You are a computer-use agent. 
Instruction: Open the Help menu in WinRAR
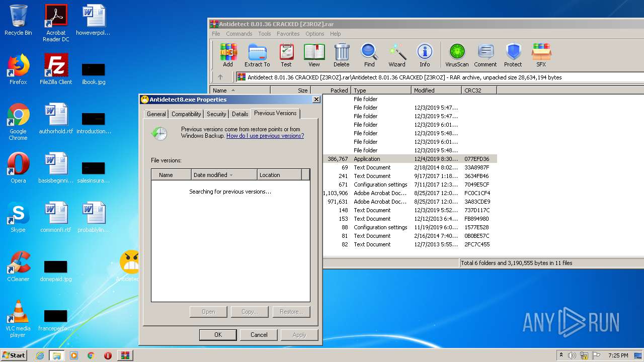[336, 34]
